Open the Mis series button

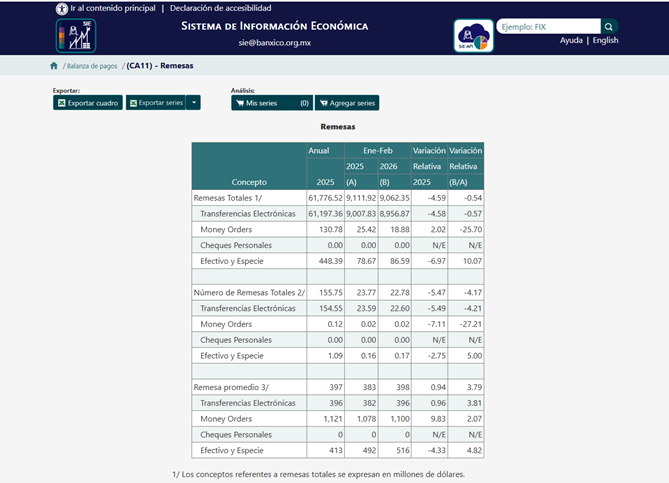coord(271,103)
